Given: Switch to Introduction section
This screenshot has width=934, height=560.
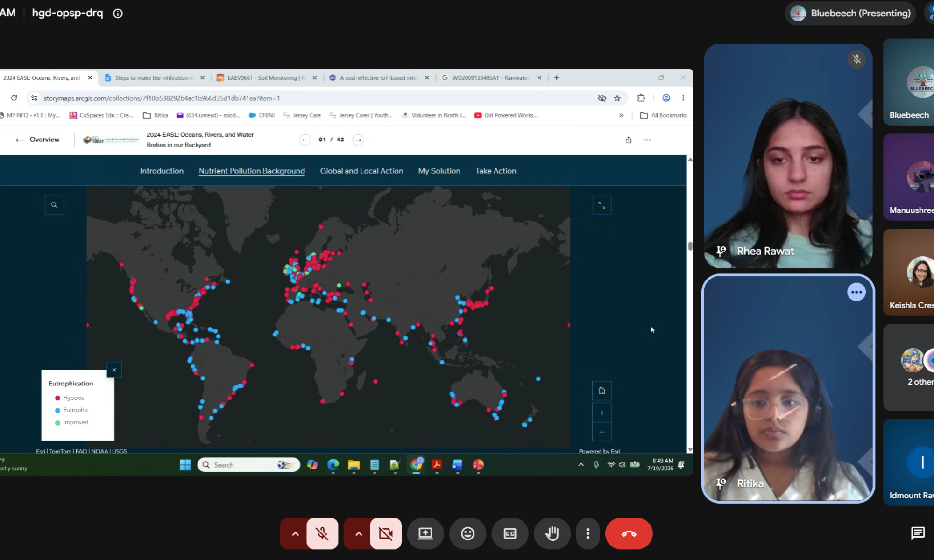Looking at the screenshot, I should (162, 171).
